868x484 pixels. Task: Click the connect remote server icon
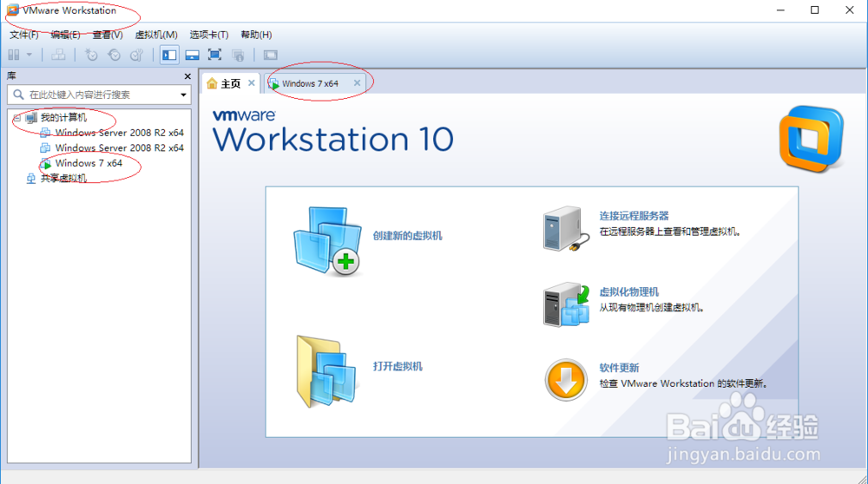[566, 229]
